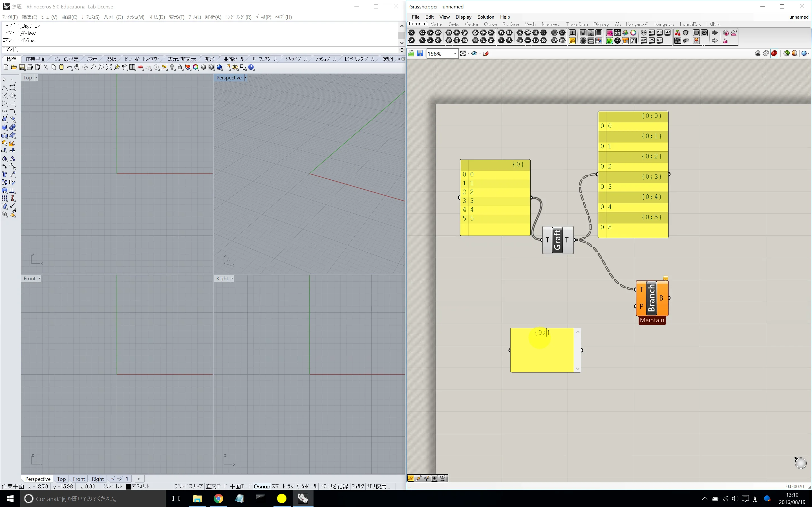Toggle Osnap in the status bar
The image size is (812, 507).
click(261, 486)
